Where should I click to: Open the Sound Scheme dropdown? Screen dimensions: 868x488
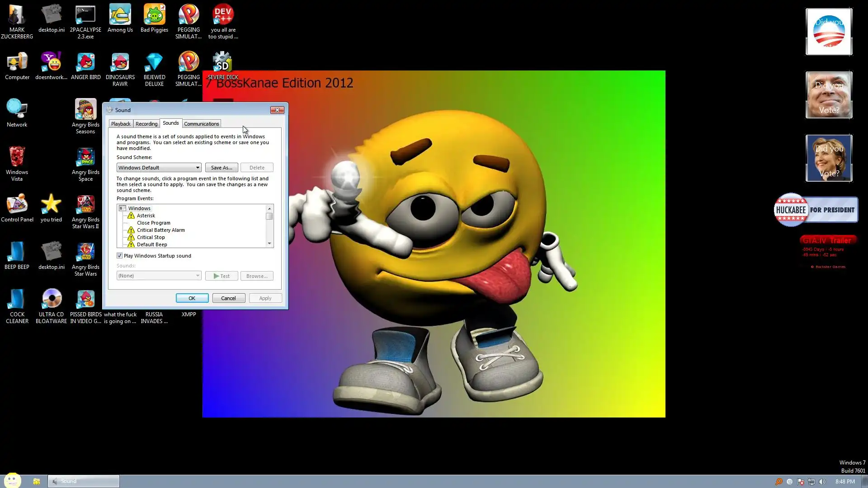[159, 168]
